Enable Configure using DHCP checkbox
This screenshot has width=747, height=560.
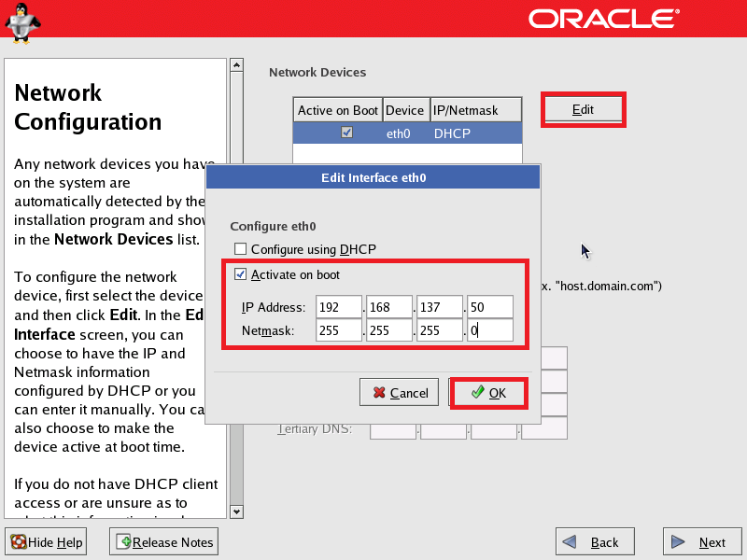point(241,249)
